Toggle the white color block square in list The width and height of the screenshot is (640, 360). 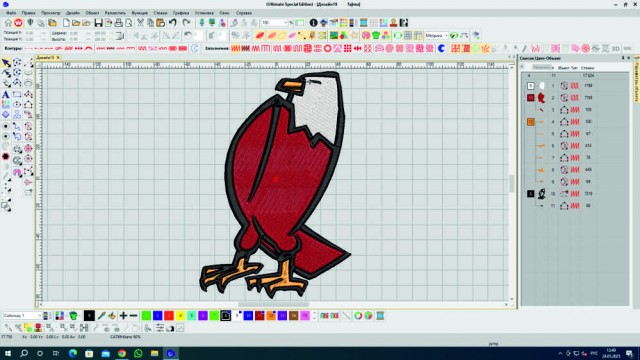(x=530, y=86)
